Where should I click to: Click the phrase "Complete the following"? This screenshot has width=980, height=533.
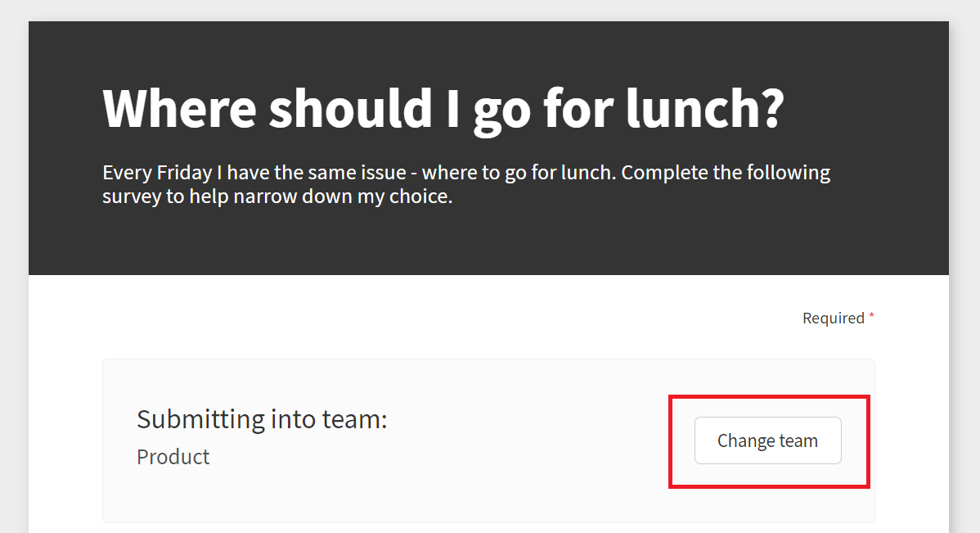tap(726, 173)
